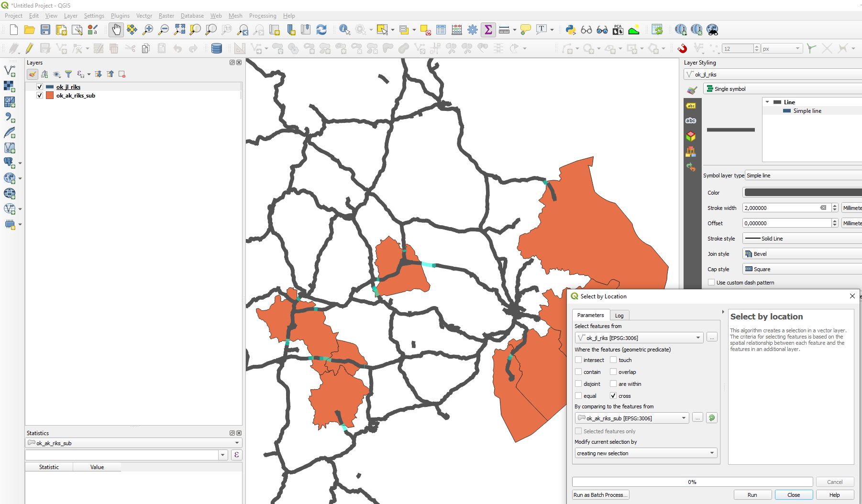Check the intersect predicate
The width and height of the screenshot is (862, 504).
point(578,360)
